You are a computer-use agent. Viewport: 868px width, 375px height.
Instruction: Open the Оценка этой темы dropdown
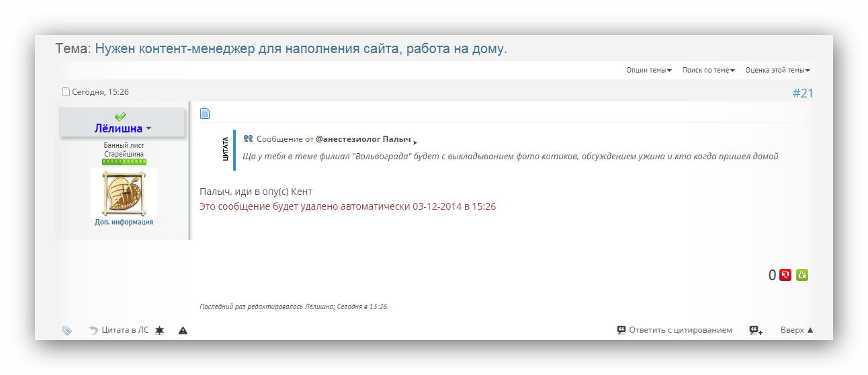pyautogui.click(x=777, y=70)
